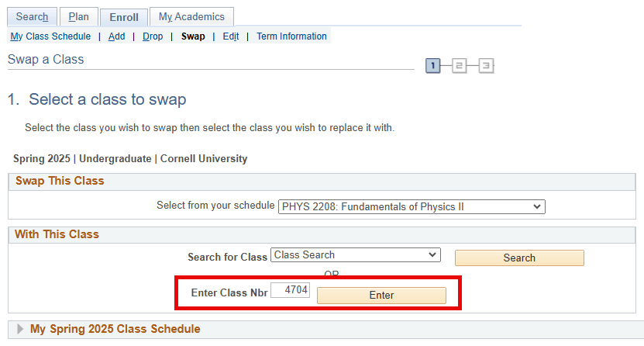The image size is (644, 346).
Task: Switch to the Search tab
Action: [32, 16]
